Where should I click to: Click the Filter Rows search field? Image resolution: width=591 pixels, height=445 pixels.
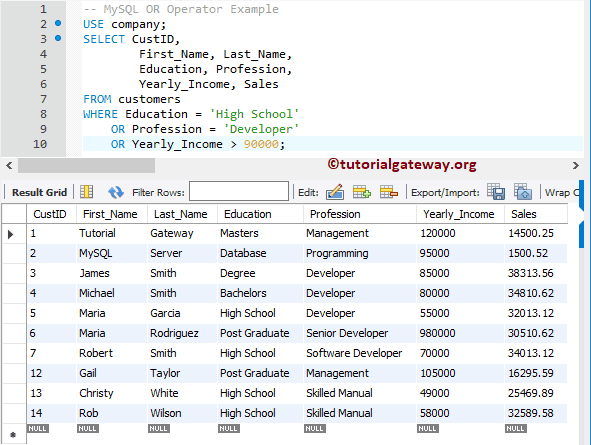point(239,191)
